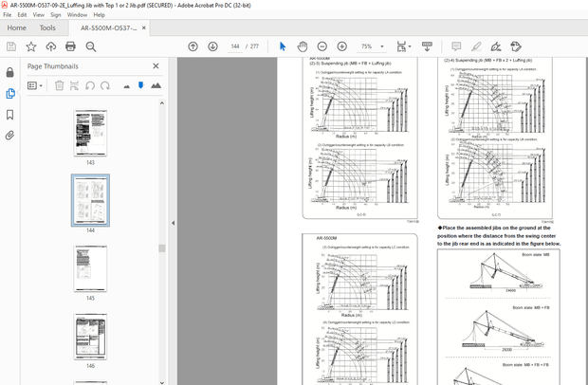Screen dimensions: 588x385
Task: Toggle the Selection arrow tool
Action: (x=282, y=46)
